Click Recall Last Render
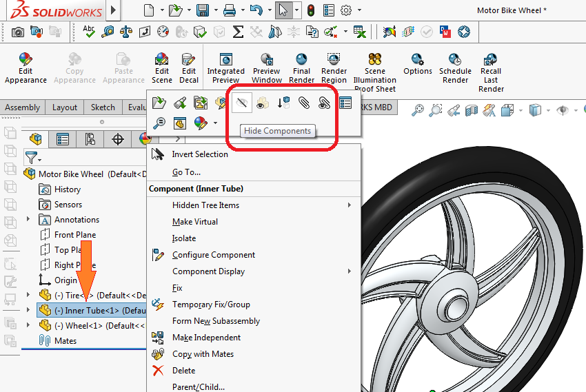 [x=491, y=72]
